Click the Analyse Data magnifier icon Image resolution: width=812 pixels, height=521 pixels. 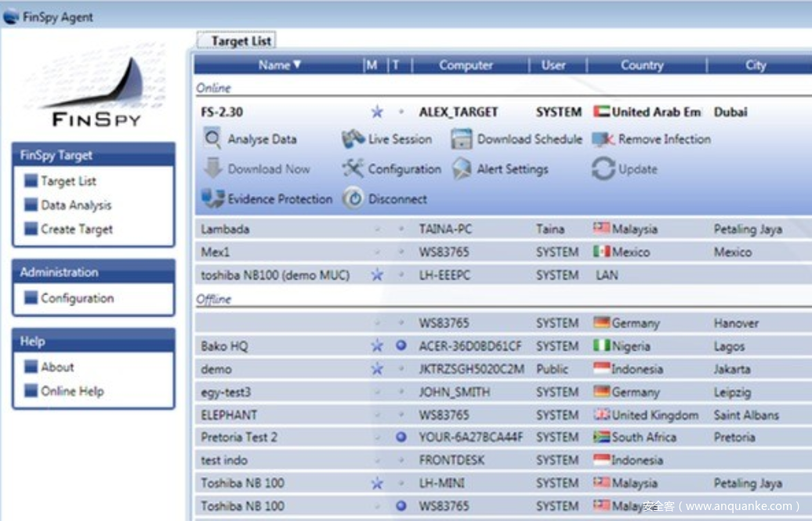click(x=212, y=139)
